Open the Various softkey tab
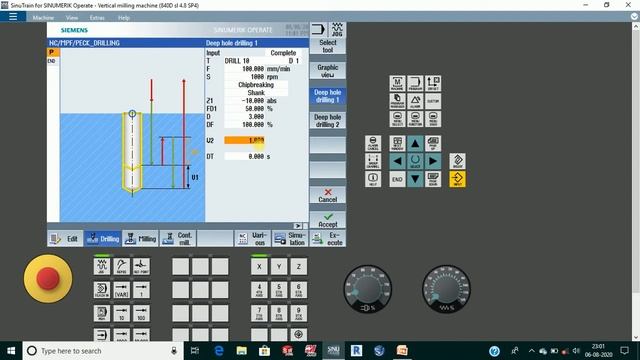This screenshot has width=640, height=360. click(x=253, y=239)
